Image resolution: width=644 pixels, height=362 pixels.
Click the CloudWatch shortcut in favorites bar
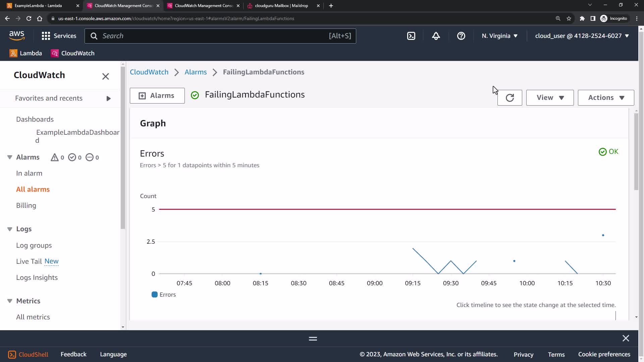[x=73, y=53]
